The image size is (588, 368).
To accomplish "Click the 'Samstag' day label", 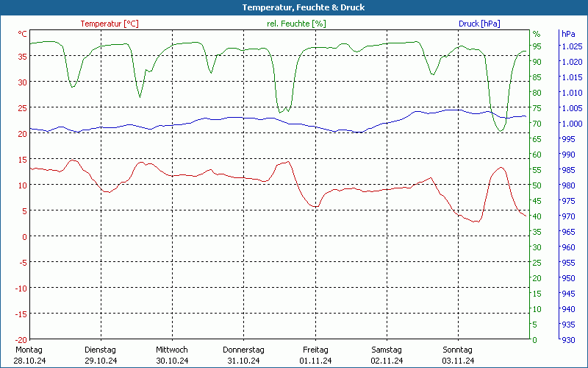I will pos(387,350).
